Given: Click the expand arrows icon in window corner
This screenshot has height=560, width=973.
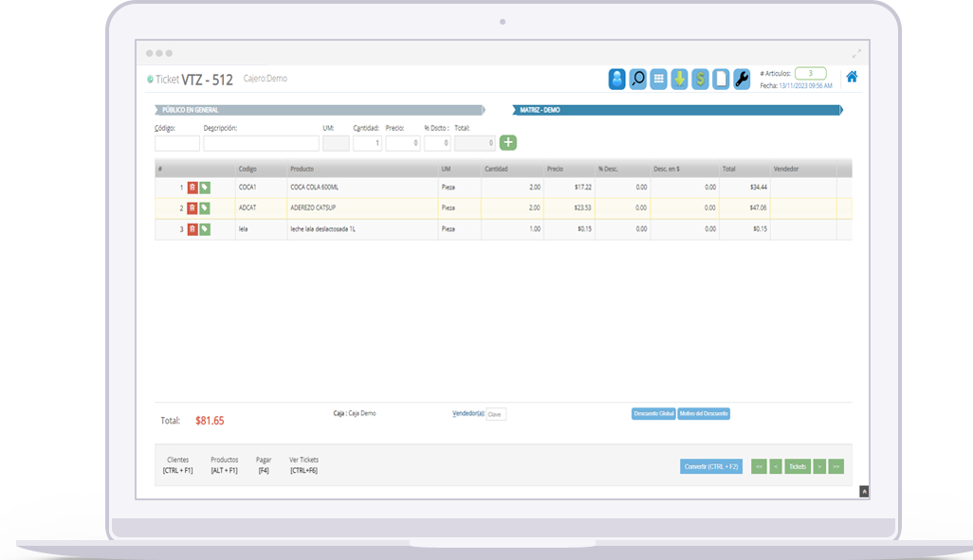Looking at the screenshot, I should tap(856, 53).
